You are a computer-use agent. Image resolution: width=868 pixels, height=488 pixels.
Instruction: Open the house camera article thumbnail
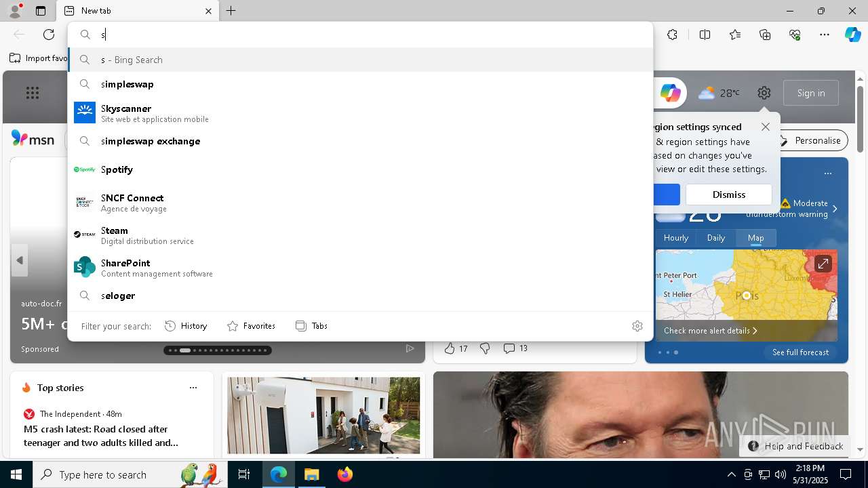[x=323, y=415]
